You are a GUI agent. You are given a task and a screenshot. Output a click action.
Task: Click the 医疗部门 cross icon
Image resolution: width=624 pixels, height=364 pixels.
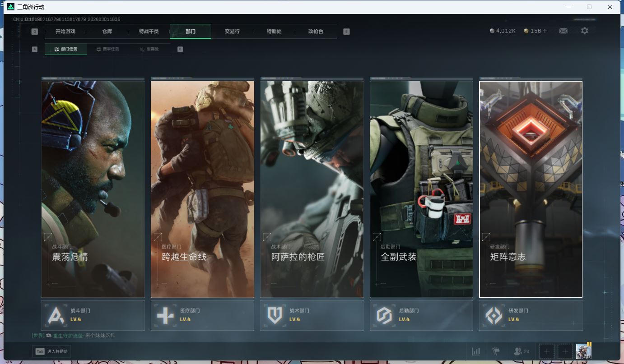165,315
